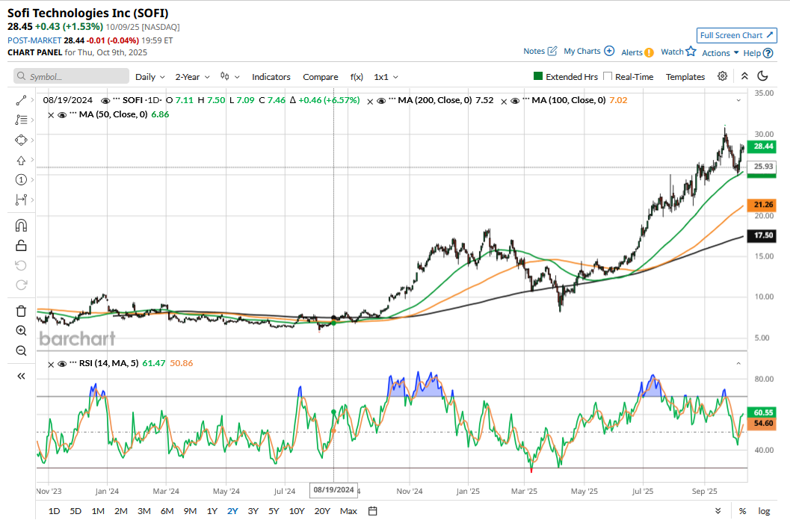
Task: Open the Actions dropdown menu
Action: click(720, 53)
